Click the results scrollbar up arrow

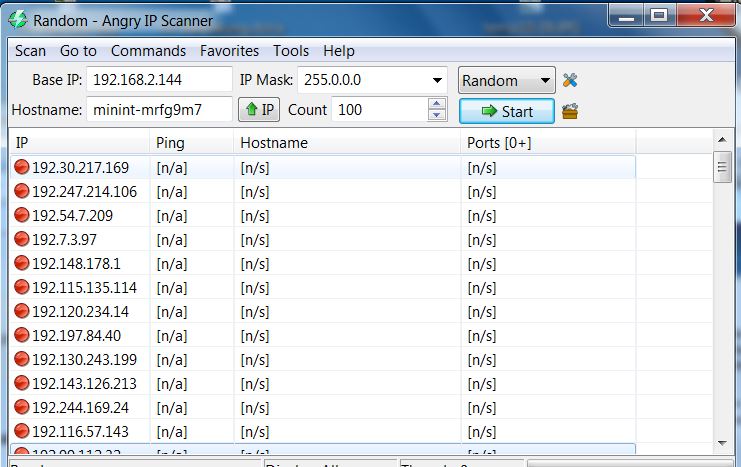[722, 139]
